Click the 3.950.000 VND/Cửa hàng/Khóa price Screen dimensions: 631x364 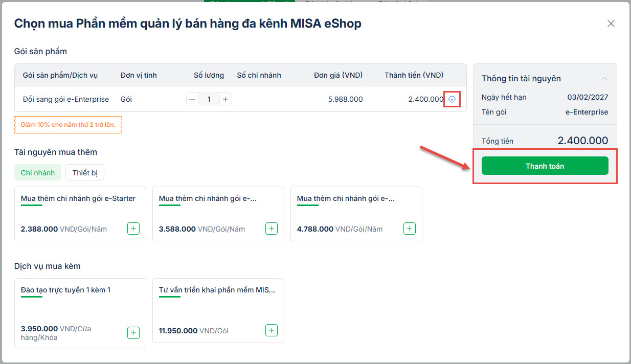(56, 333)
